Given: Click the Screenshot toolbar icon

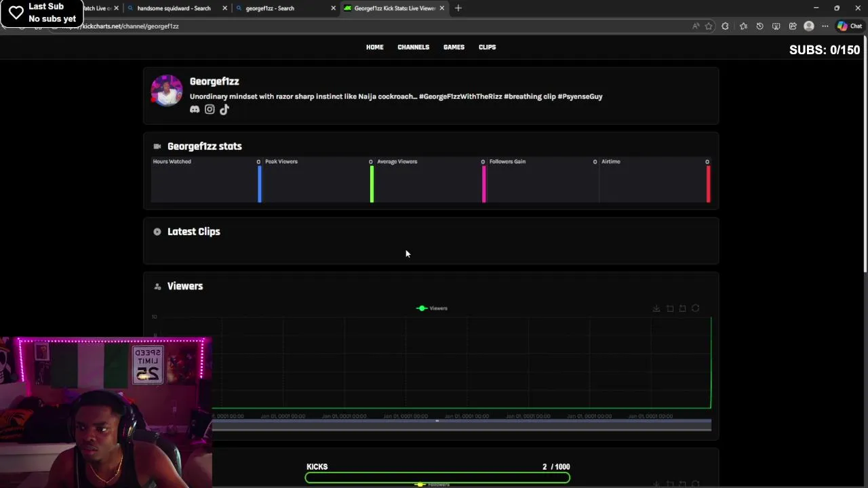Looking at the screenshot, I should (x=776, y=26).
